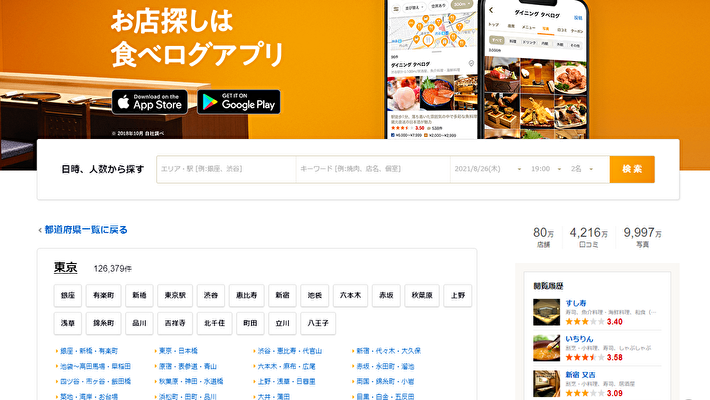Open the 両国・錦糸町・小岩 area link
Screen dimensions: 710x400
(x=385, y=382)
